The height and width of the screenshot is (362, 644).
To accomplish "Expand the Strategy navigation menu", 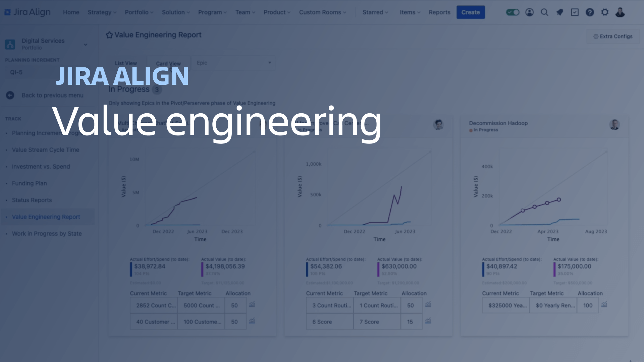I will (x=101, y=12).
